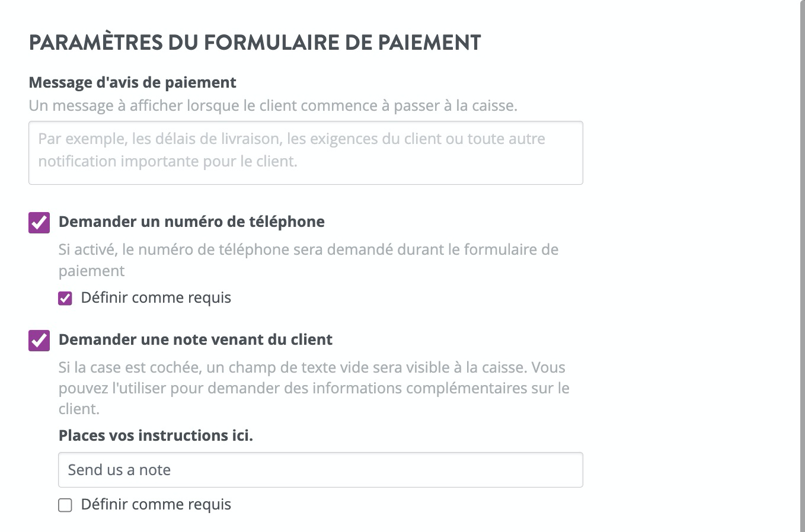Select the heading 'PARAMÈTRES DU FORMULAIRE DE PAIEMENT'
805x532 pixels.
pyautogui.click(x=255, y=41)
